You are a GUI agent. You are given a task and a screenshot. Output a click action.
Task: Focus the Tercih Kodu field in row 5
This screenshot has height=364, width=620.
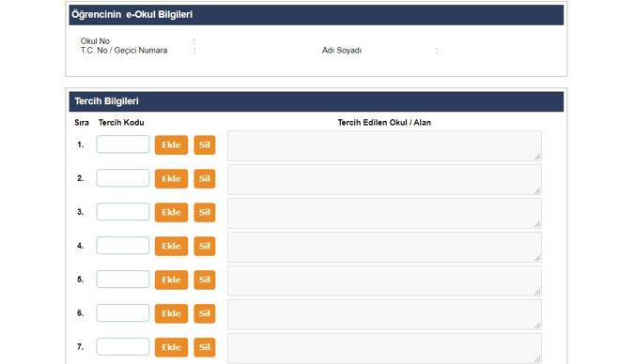(x=122, y=280)
